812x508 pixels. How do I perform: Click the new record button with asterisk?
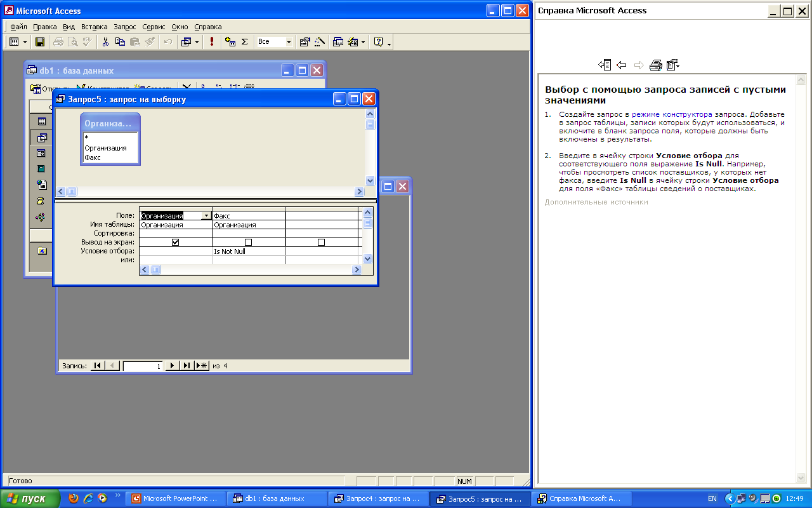(202, 366)
